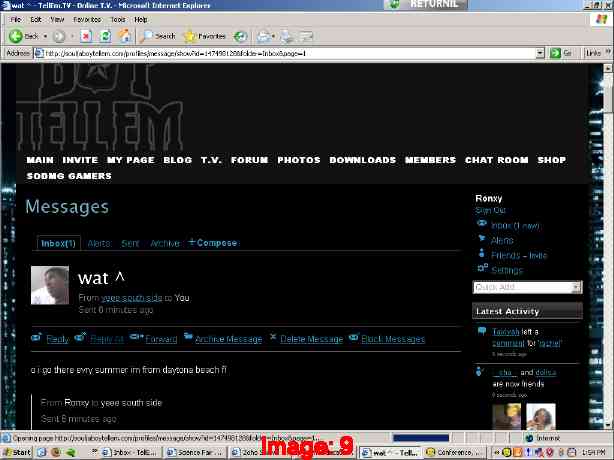Open the Favorites menu

click(x=87, y=20)
